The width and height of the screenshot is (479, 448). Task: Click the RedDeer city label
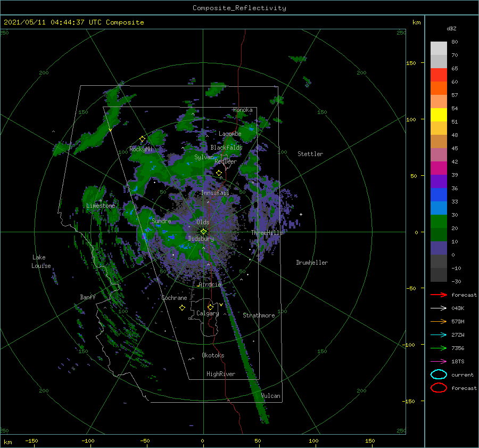(x=226, y=161)
